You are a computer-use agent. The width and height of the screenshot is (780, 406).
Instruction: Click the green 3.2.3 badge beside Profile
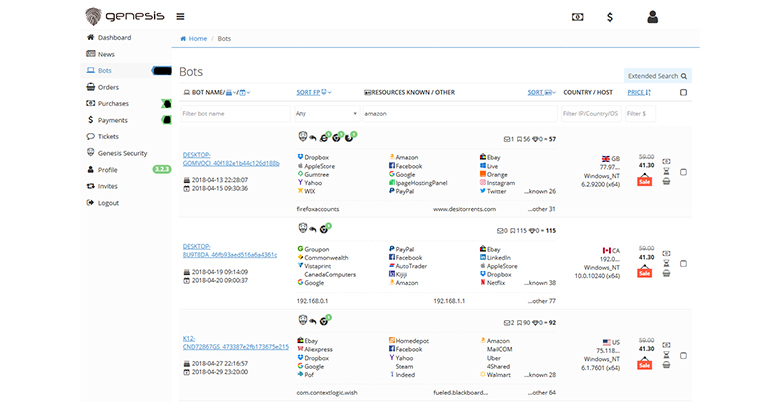tap(162, 169)
